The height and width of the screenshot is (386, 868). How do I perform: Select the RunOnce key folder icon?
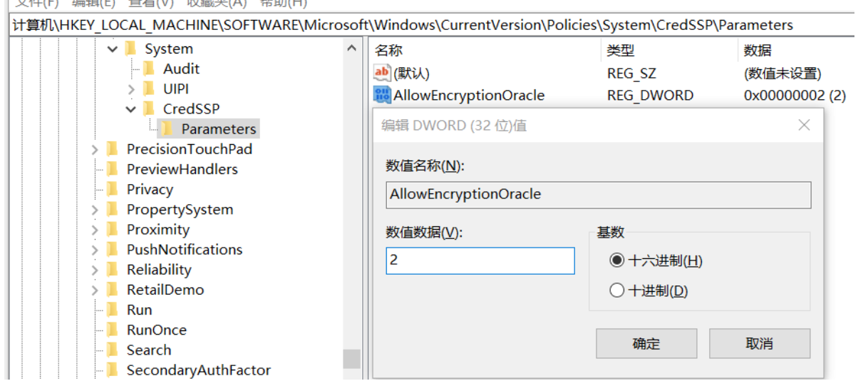tap(112, 330)
